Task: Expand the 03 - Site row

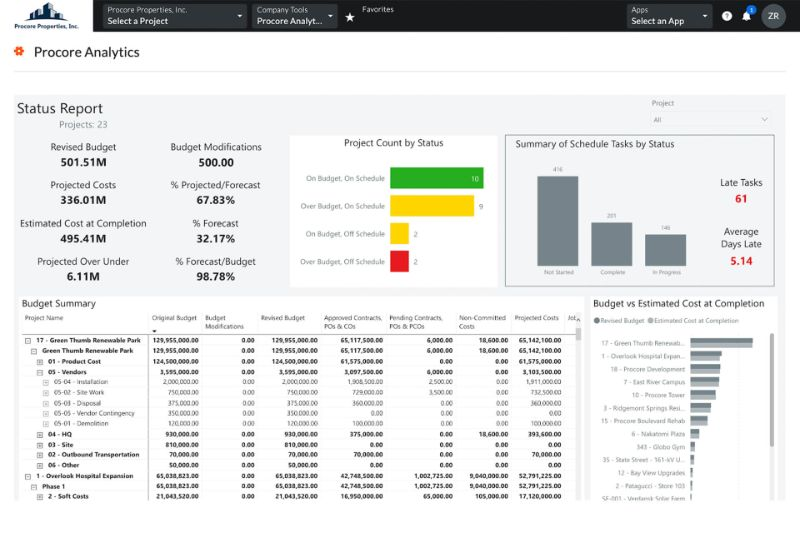Action: [40, 445]
